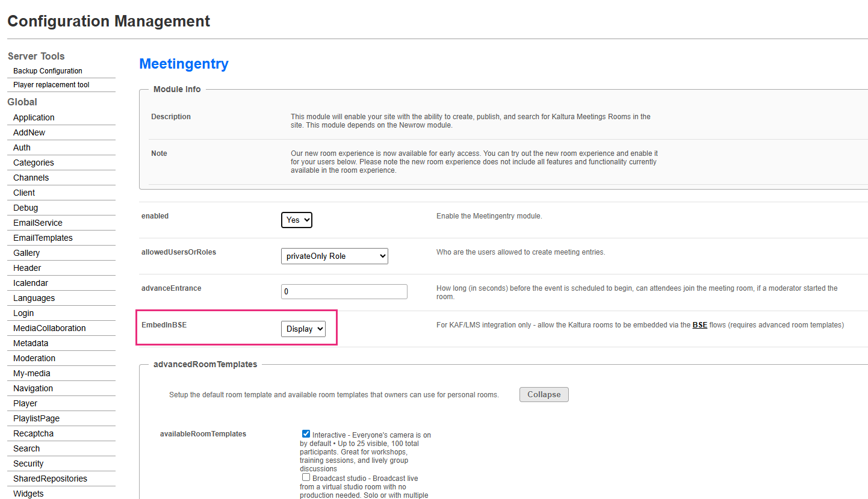Open Player replacement tool

tap(51, 85)
